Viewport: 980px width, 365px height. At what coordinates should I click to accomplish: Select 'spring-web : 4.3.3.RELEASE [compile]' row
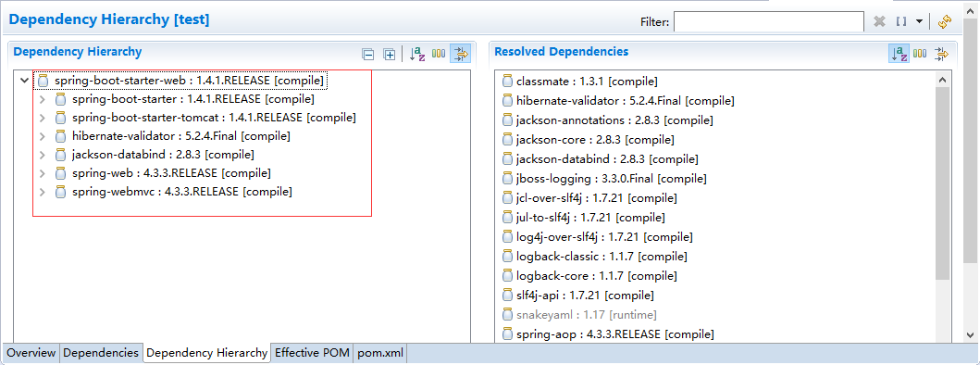pos(171,173)
